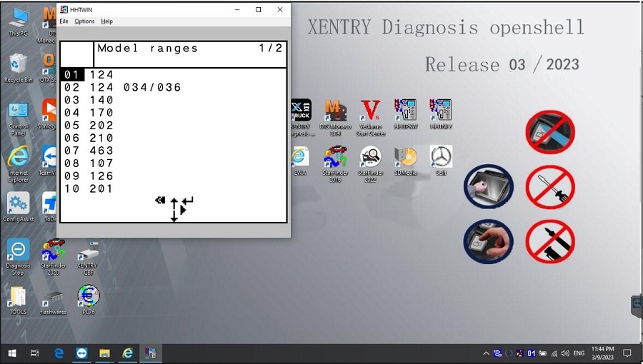
Task: Open the SDMedia desktop icon
Action: 406,161
